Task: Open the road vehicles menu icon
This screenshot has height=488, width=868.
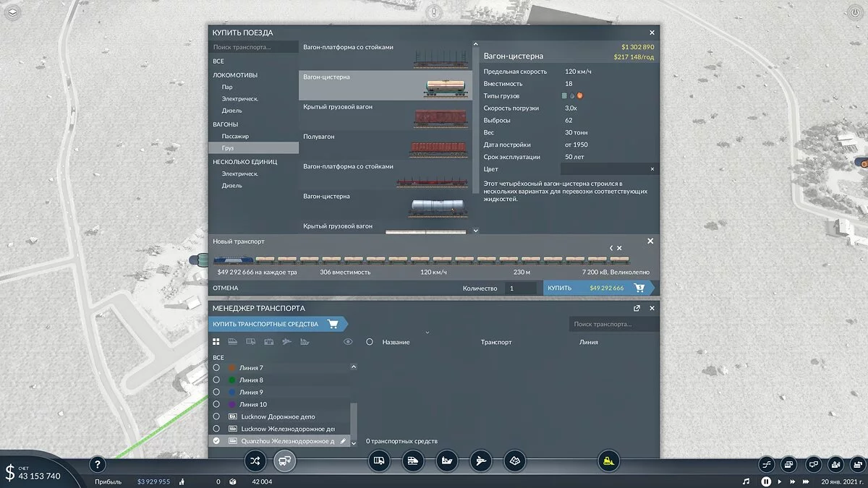Action: coord(379,461)
